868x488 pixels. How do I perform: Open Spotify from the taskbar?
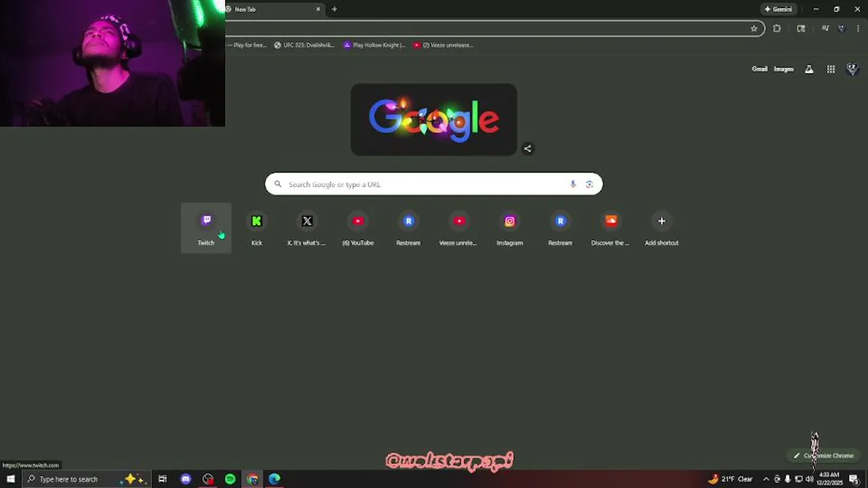[x=230, y=479]
